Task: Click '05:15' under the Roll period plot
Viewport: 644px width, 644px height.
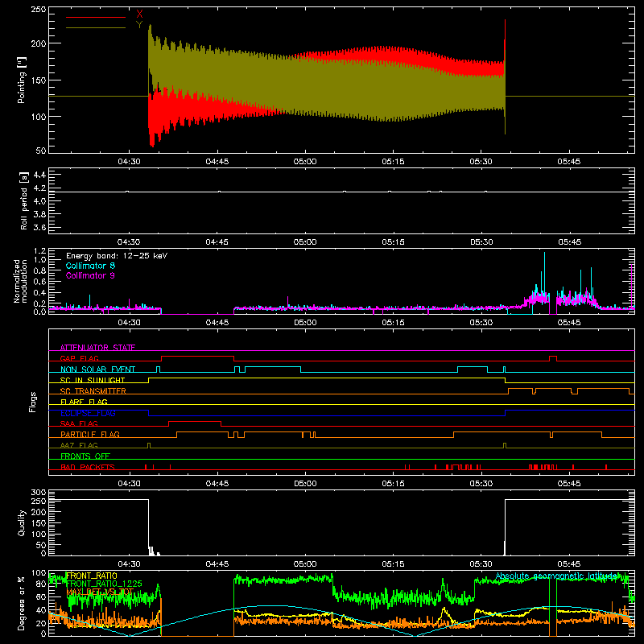Action: pos(393,242)
